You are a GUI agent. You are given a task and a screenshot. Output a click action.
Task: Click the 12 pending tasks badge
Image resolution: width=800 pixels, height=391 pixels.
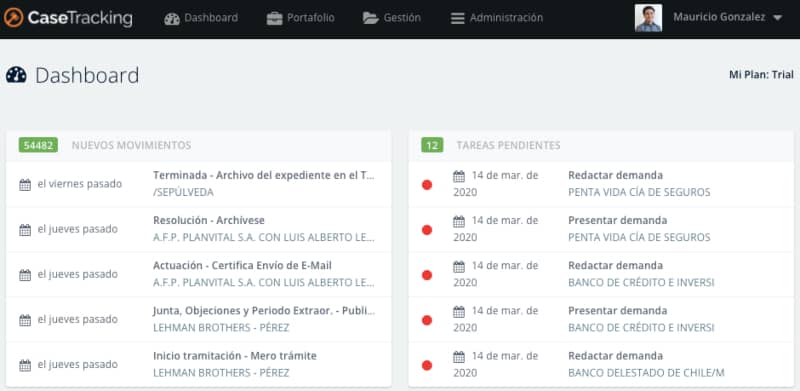click(432, 145)
